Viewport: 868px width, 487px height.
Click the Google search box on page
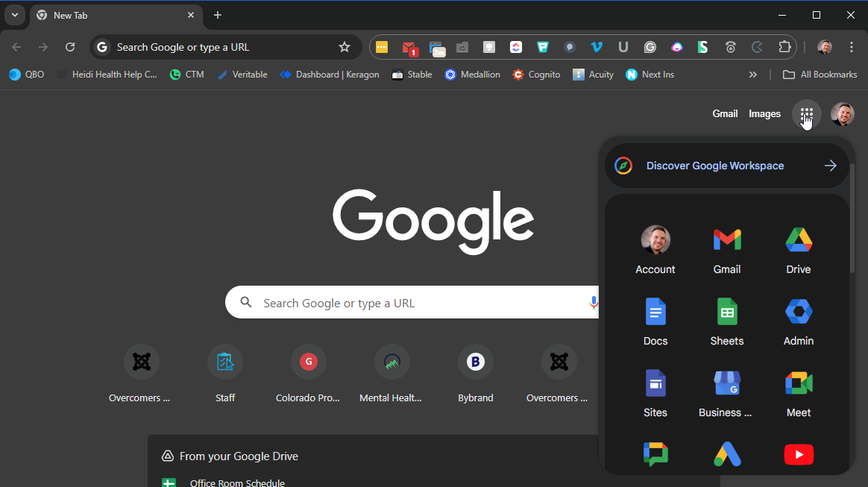(412, 302)
